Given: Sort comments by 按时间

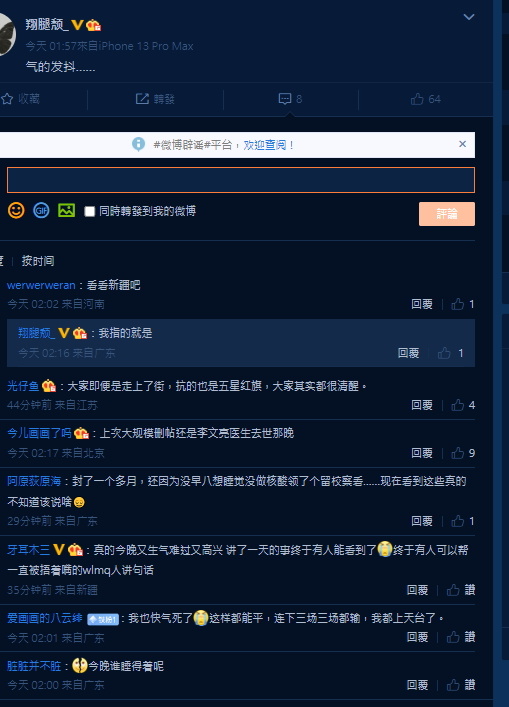Looking at the screenshot, I should 38,261.
